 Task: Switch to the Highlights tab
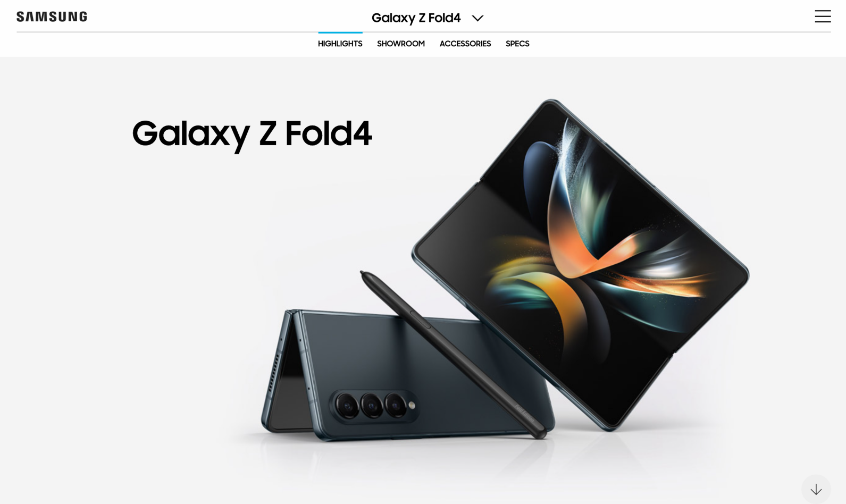[340, 44]
